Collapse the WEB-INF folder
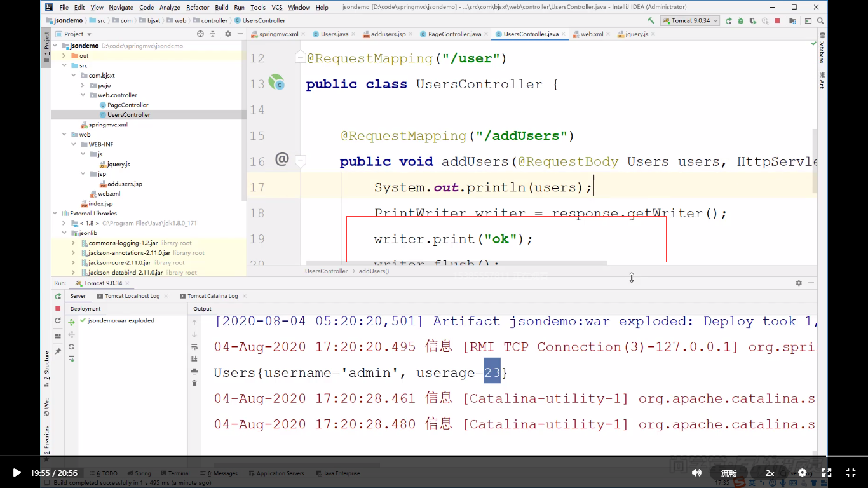The width and height of the screenshot is (868, 488). coord(74,144)
